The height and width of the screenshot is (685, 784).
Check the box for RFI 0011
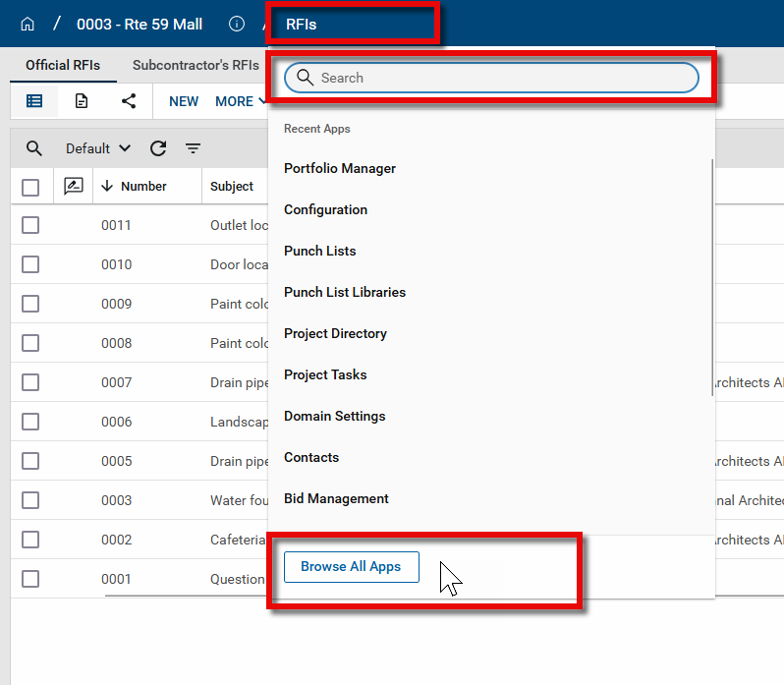(30, 225)
